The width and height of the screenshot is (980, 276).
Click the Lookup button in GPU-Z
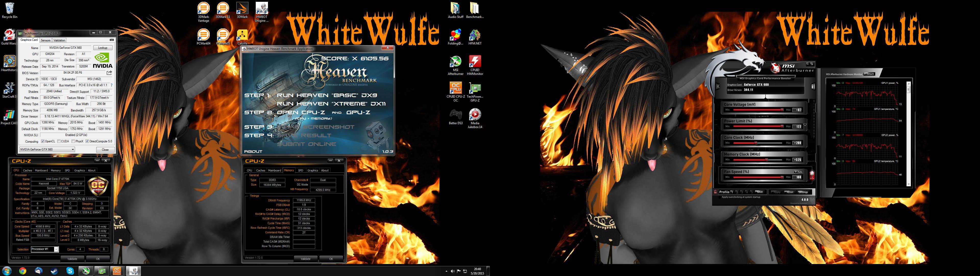pos(103,48)
